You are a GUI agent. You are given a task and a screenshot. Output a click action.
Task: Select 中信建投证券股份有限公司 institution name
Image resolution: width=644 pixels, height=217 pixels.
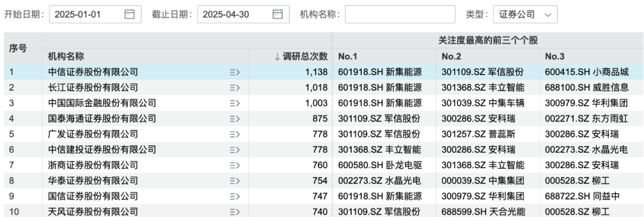coord(102,150)
